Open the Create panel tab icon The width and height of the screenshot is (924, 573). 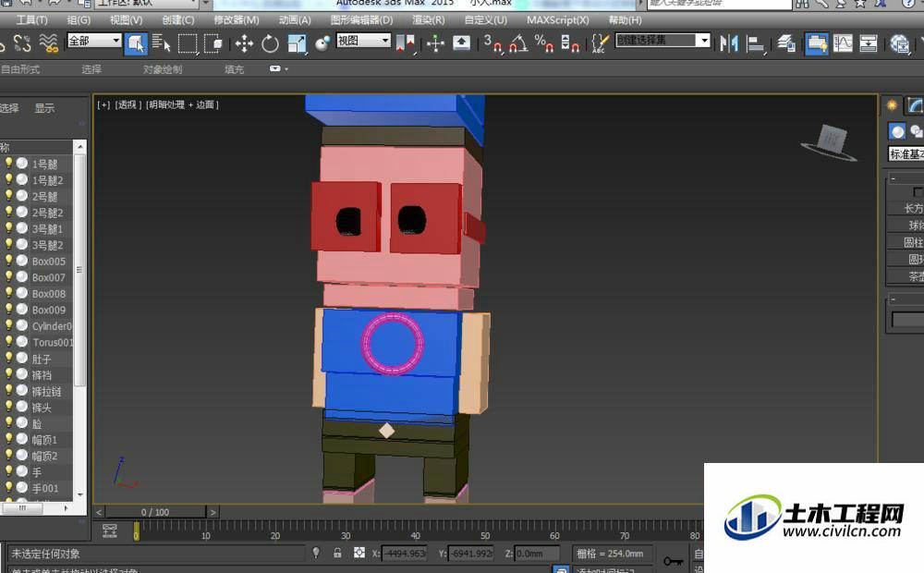892,105
